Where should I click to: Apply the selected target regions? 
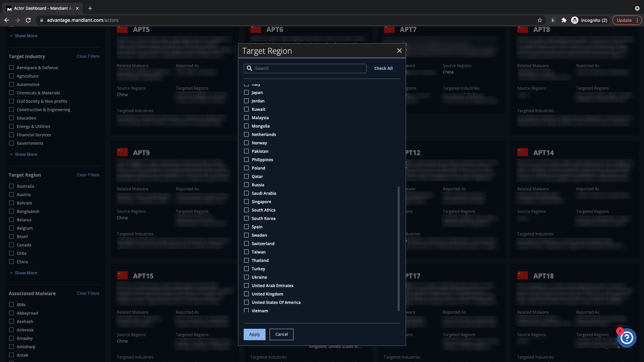[254, 334]
